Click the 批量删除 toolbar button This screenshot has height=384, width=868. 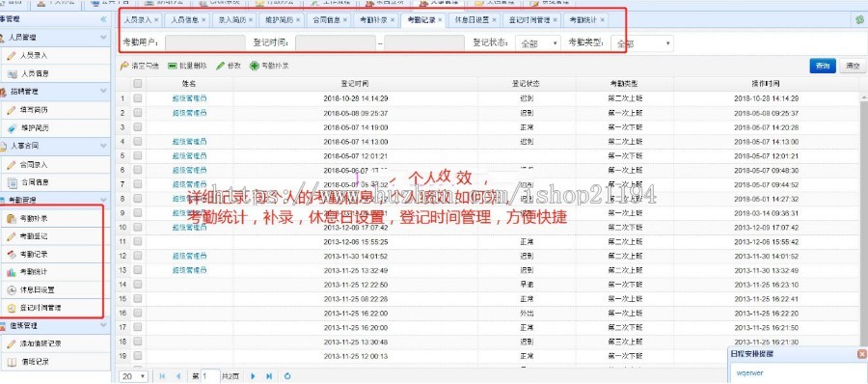click(187, 66)
